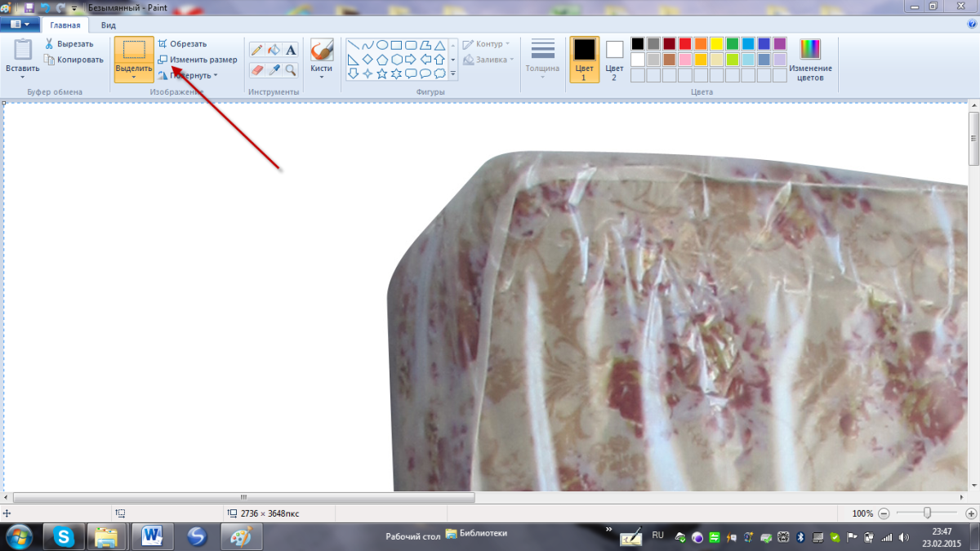Select the Fill with color bucket tool
The height and width of the screenshot is (551, 980).
(x=274, y=50)
